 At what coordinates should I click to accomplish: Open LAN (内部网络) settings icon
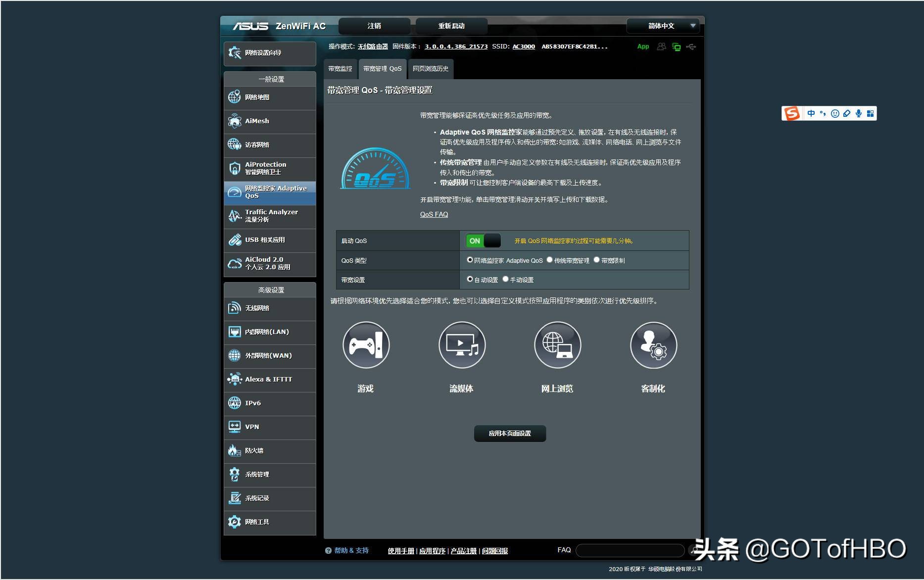pos(235,332)
